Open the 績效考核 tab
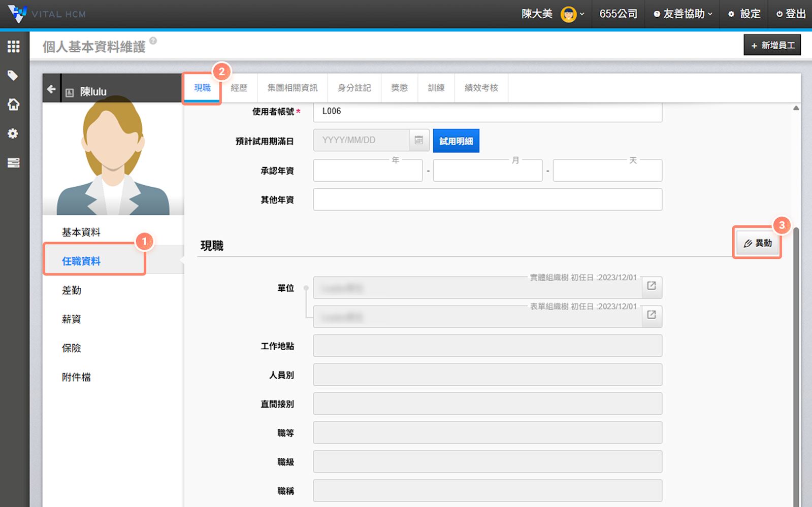Screen dimensions: 812x507 pyautogui.click(x=481, y=88)
